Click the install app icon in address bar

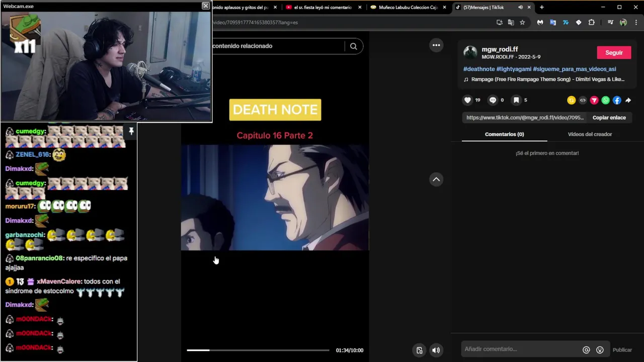tap(499, 22)
